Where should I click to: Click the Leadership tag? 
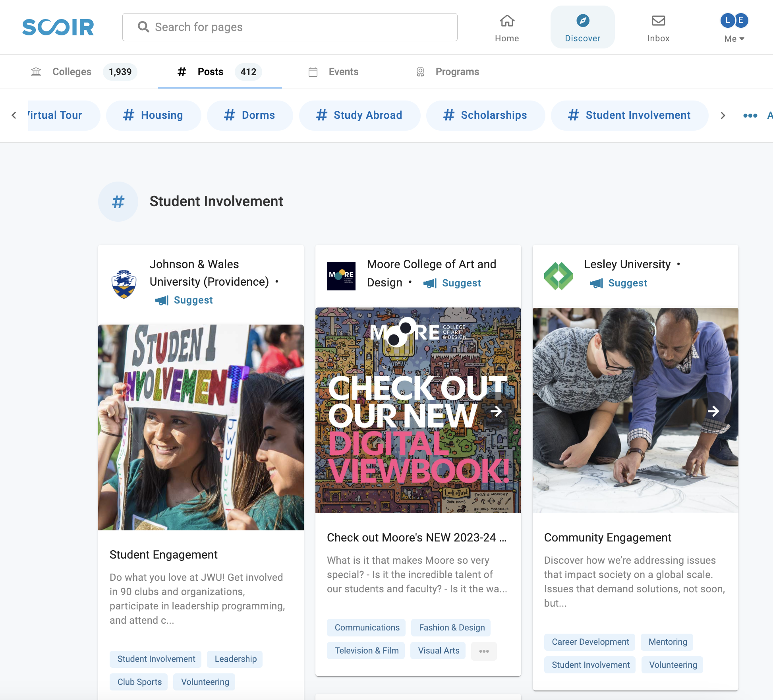(x=236, y=659)
